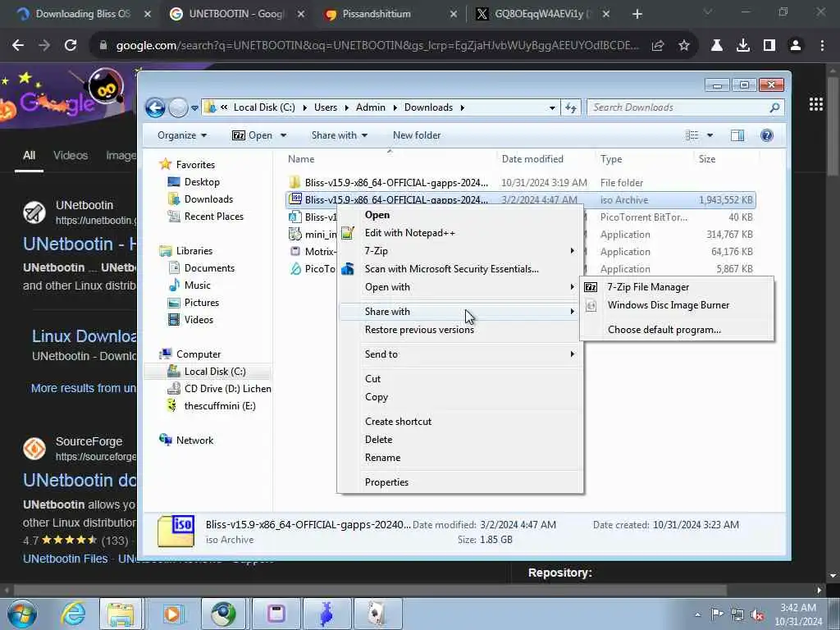Select Copy from the context menu
The width and height of the screenshot is (840, 630).
tap(461, 397)
